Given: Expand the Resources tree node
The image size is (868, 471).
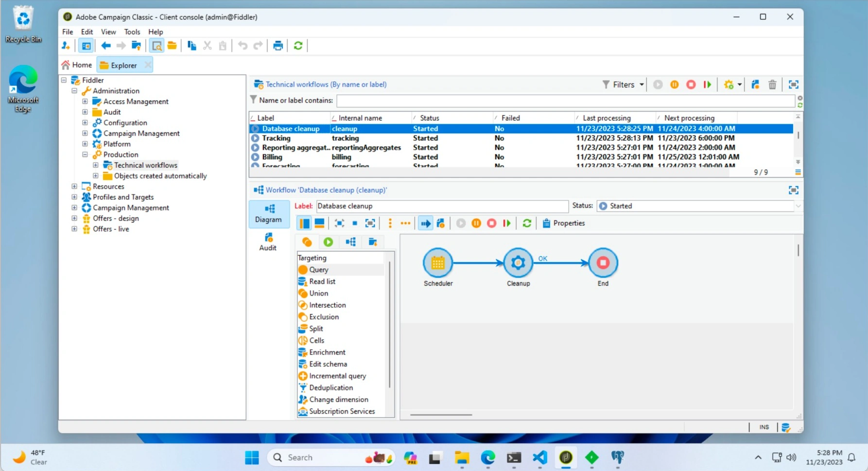Looking at the screenshot, I should pyautogui.click(x=74, y=187).
